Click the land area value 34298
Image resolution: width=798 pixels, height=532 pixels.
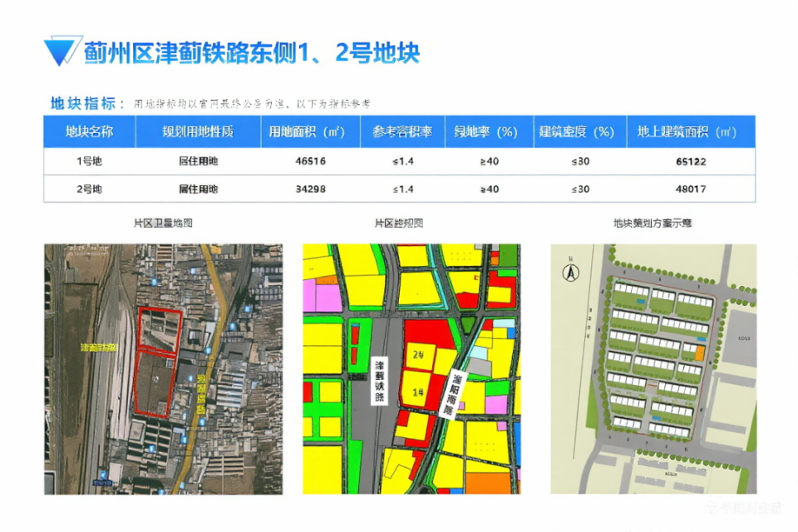[310, 190]
